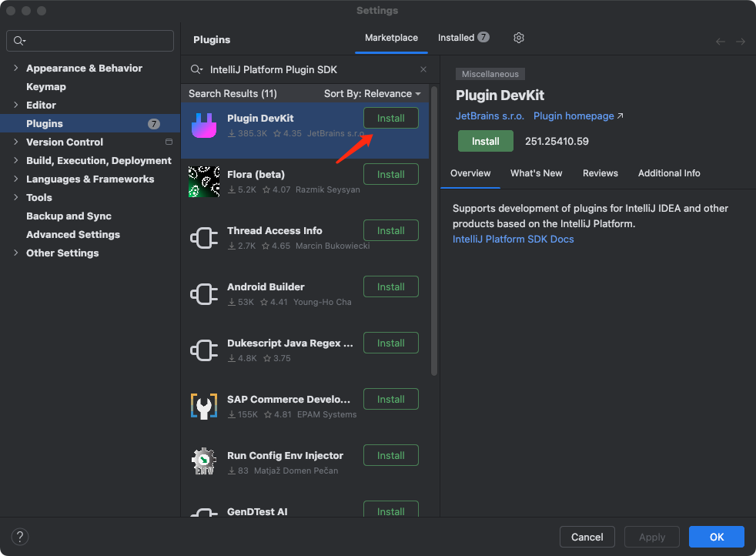This screenshot has width=756, height=556.
Task: Install Plugin DevKit from details panel
Action: click(485, 141)
